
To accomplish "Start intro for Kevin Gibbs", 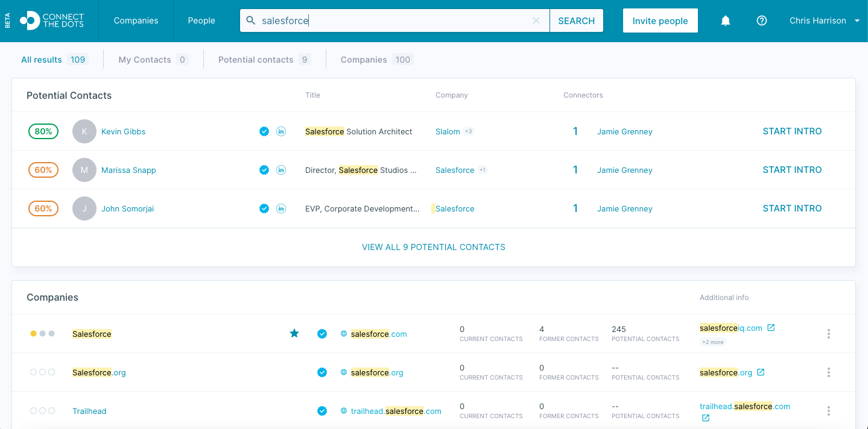I will (792, 131).
